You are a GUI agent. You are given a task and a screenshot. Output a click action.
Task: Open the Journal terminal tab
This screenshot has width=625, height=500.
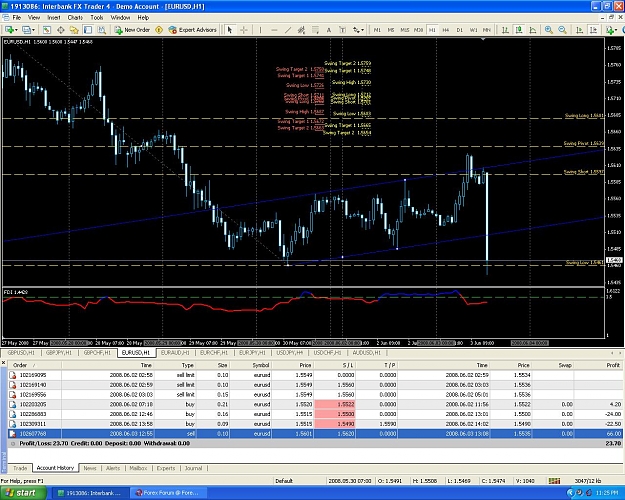tap(194, 468)
